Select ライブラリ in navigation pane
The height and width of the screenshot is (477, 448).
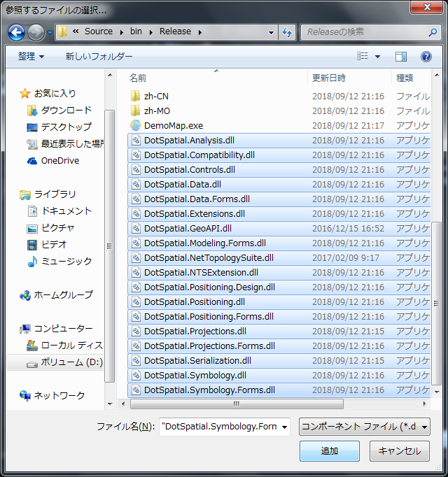[48, 194]
